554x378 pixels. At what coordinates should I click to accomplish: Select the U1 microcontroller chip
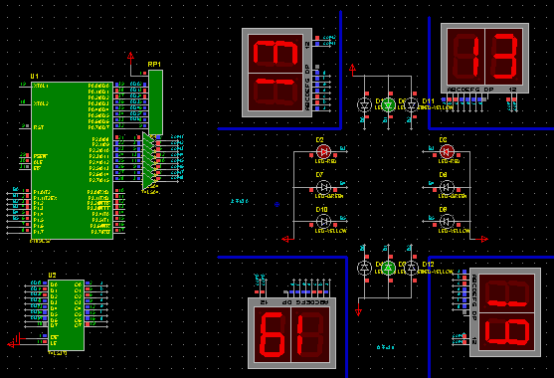pos(72,161)
